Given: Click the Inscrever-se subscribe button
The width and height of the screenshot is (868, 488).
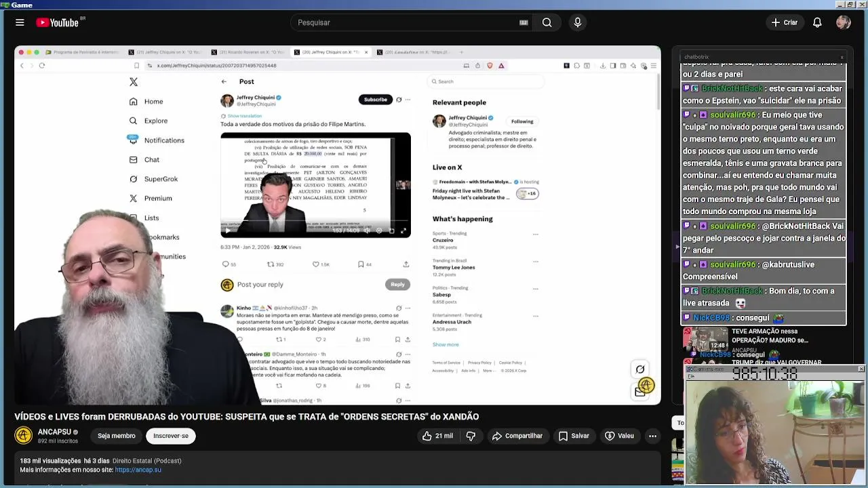Looking at the screenshot, I should [x=171, y=436].
